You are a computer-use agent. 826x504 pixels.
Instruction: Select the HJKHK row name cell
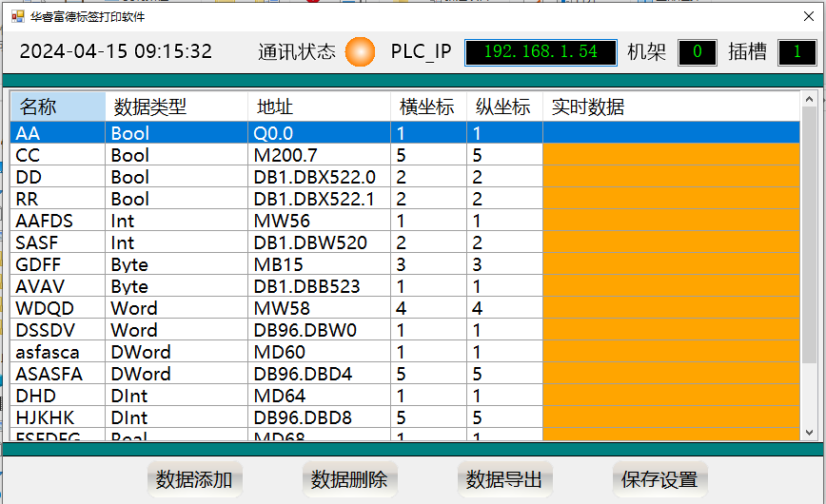57,417
